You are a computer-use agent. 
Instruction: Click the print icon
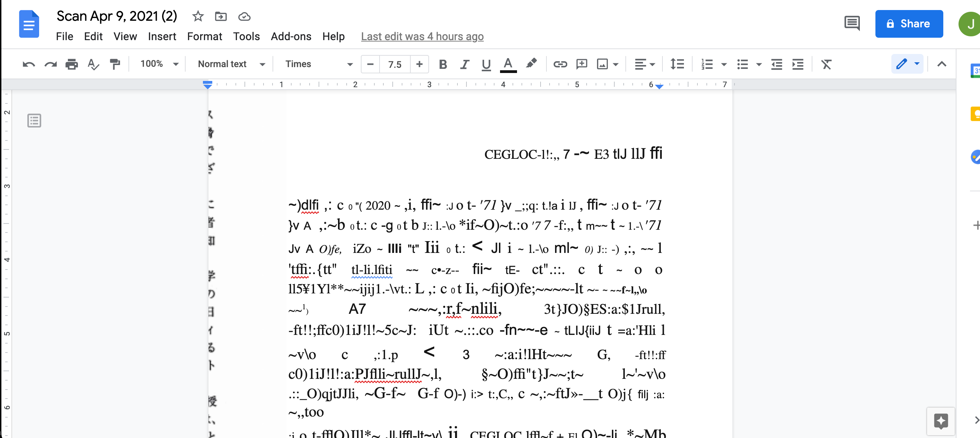tap(72, 64)
